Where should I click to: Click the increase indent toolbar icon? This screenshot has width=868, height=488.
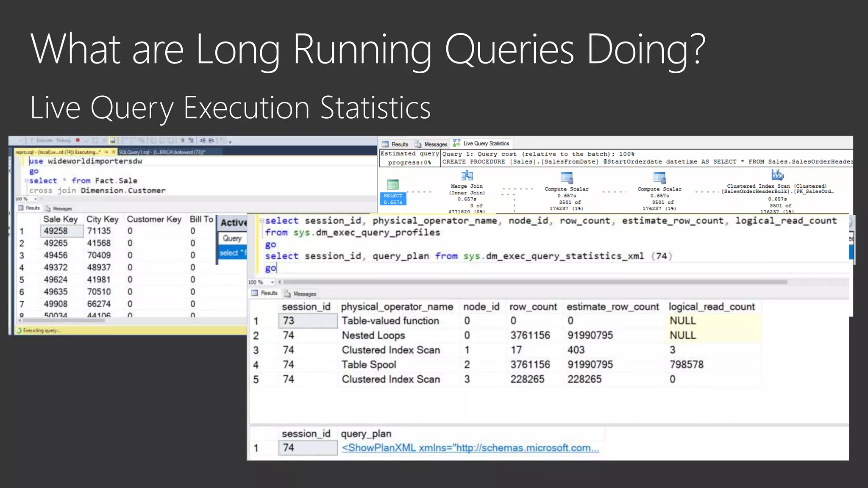tap(211, 140)
